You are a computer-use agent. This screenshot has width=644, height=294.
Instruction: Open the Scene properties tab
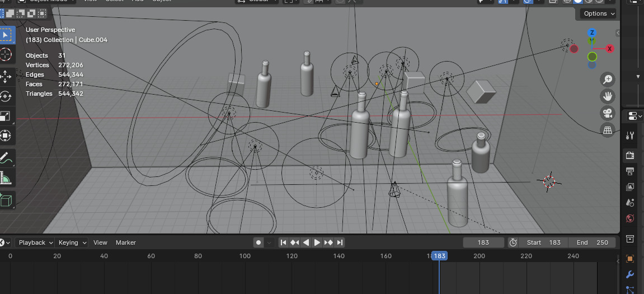[x=629, y=202]
